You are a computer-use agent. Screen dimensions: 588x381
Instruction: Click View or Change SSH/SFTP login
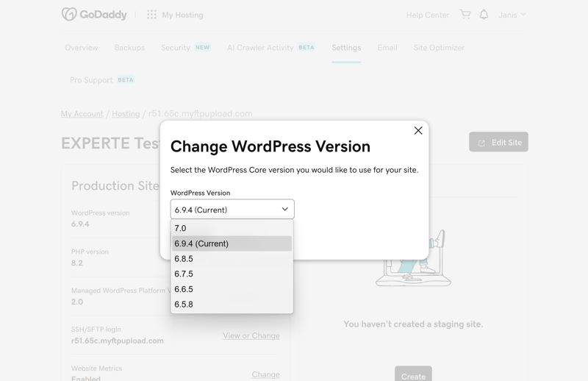251,335
